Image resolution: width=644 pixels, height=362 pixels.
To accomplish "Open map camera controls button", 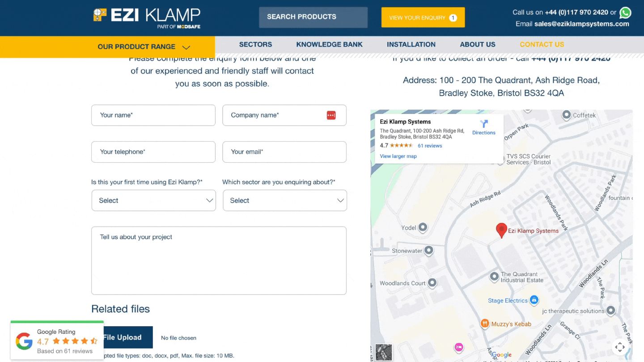I will click(620, 346).
